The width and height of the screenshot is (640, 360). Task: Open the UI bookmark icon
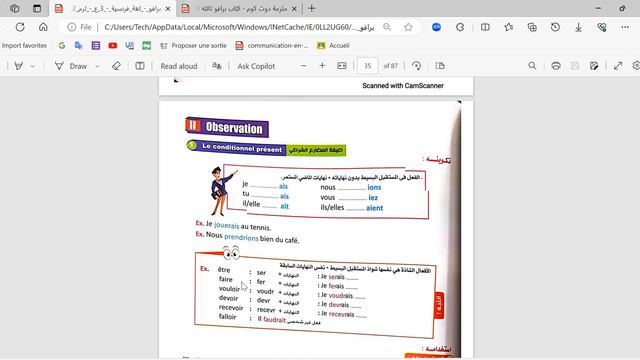[130, 45]
